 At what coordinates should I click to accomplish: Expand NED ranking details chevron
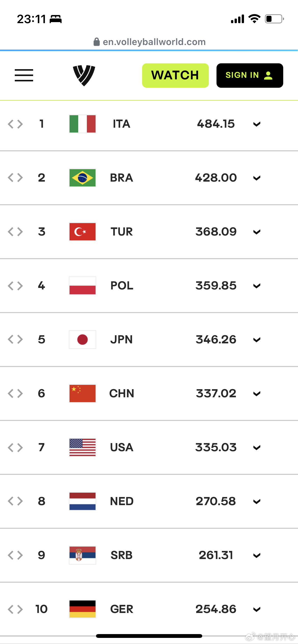click(257, 502)
